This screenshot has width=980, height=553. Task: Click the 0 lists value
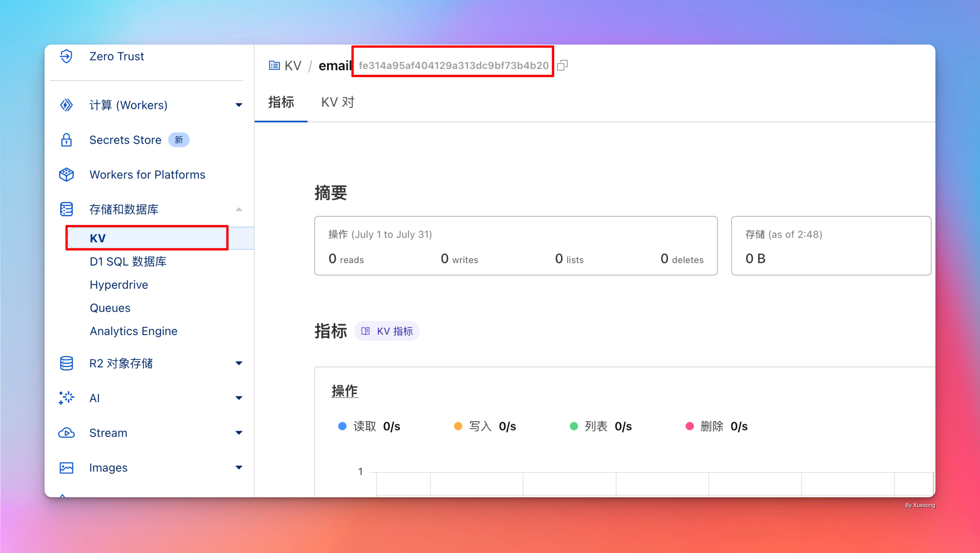tap(569, 259)
